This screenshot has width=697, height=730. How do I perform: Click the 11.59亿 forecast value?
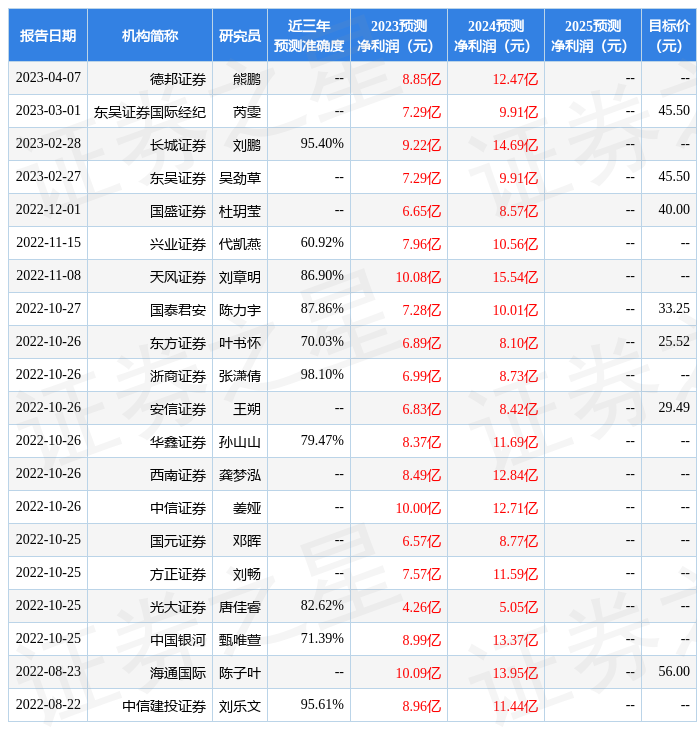[515, 574]
